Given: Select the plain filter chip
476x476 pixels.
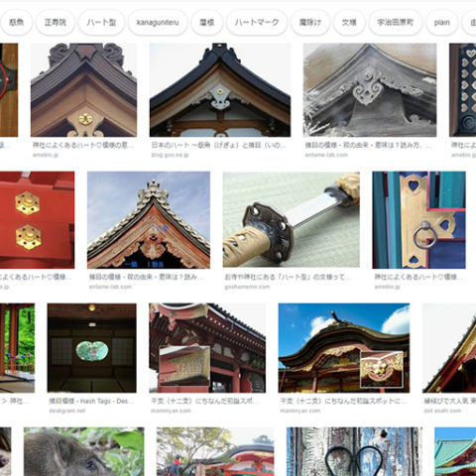Looking at the screenshot, I should pyautogui.click(x=442, y=23).
